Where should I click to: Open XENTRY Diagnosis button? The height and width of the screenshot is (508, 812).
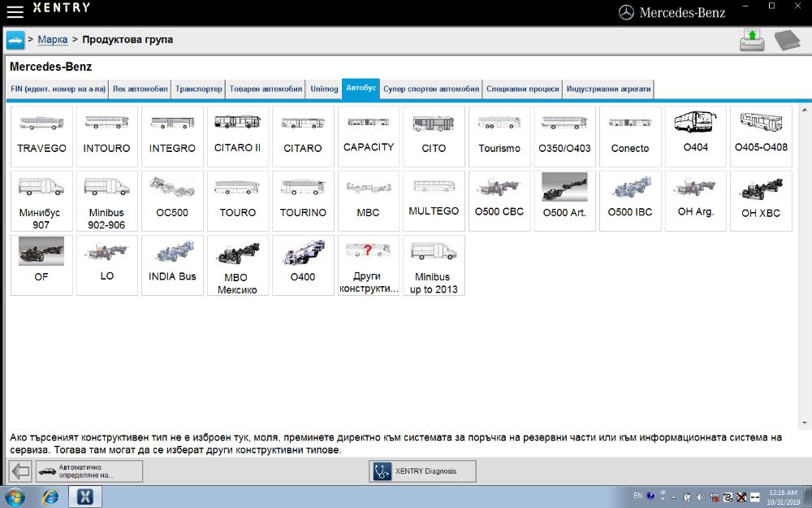tap(422, 471)
